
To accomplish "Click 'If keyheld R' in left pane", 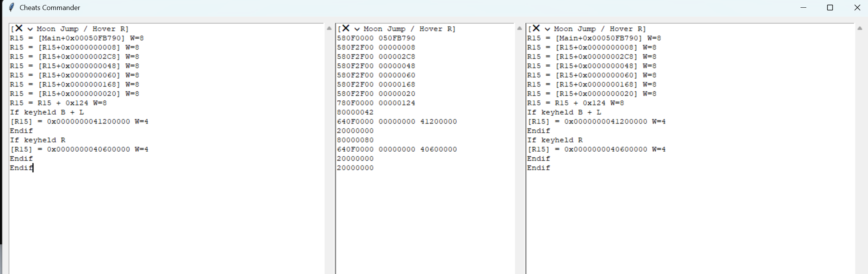I will (x=37, y=140).
